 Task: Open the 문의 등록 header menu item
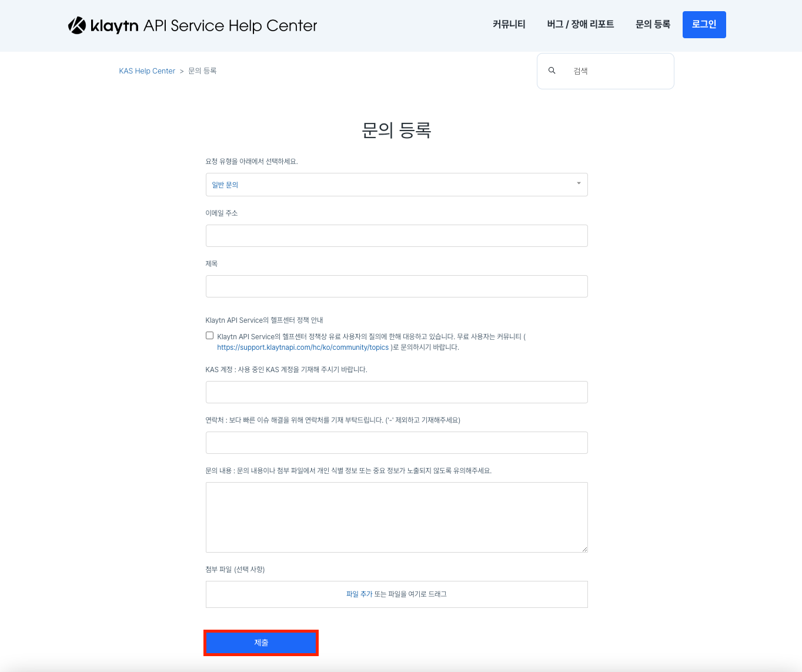coord(653,24)
